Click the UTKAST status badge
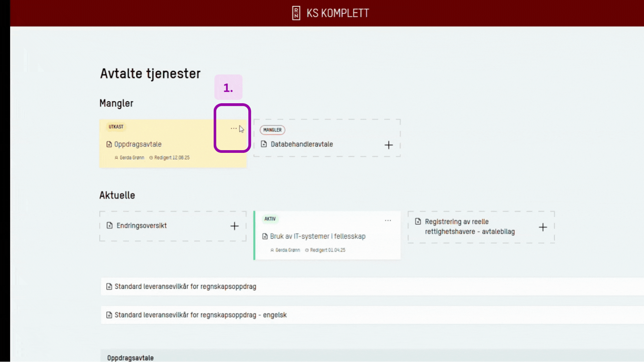Image resolution: width=644 pixels, height=362 pixels. pyautogui.click(x=116, y=127)
